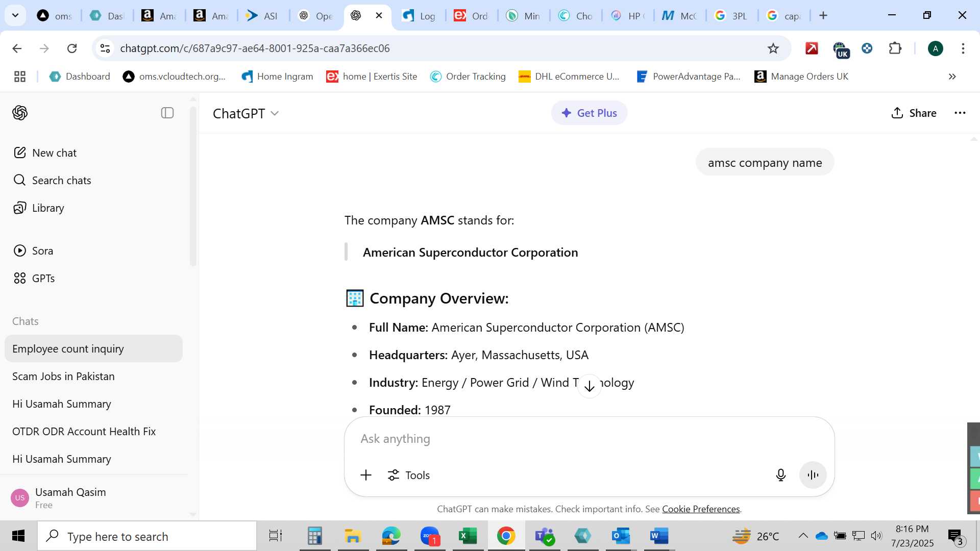The height and width of the screenshot is (551, 980).
Task: Open Task View on taskbar
Action: [x=276, y=536]
